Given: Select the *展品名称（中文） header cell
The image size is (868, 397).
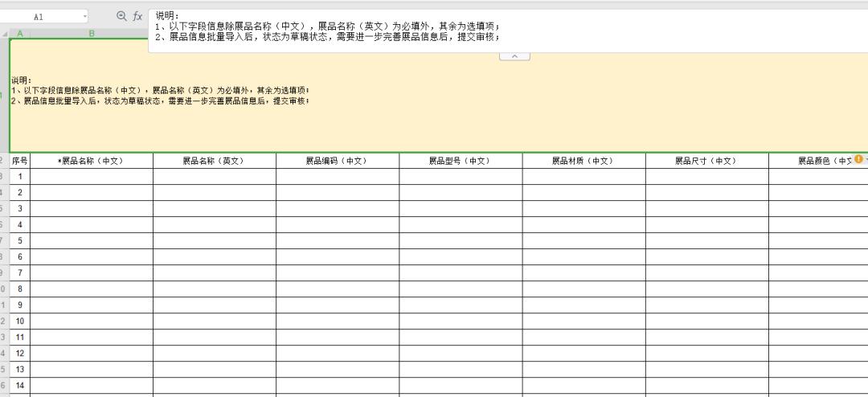Looking at the screenshot, I should [92, 161].
